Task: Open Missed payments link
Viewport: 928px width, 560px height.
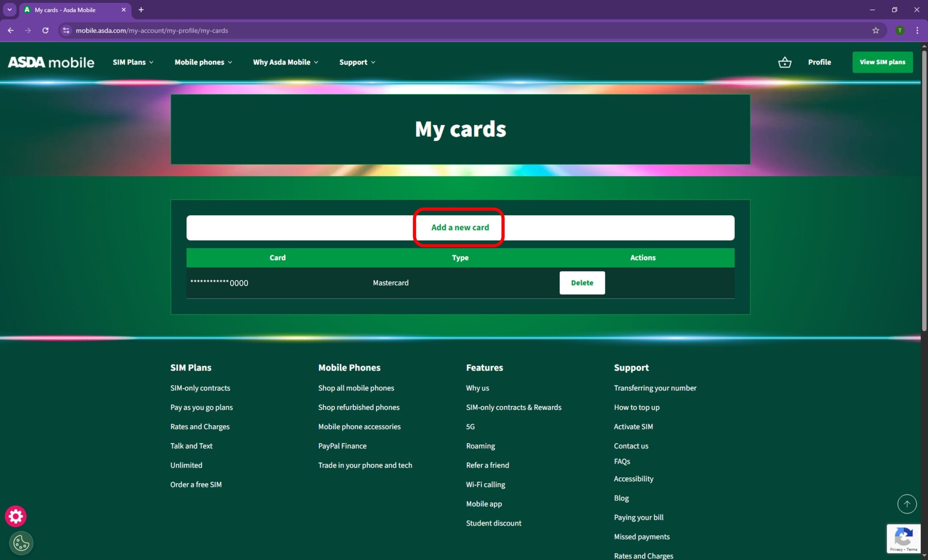Action: coord(641,537)
